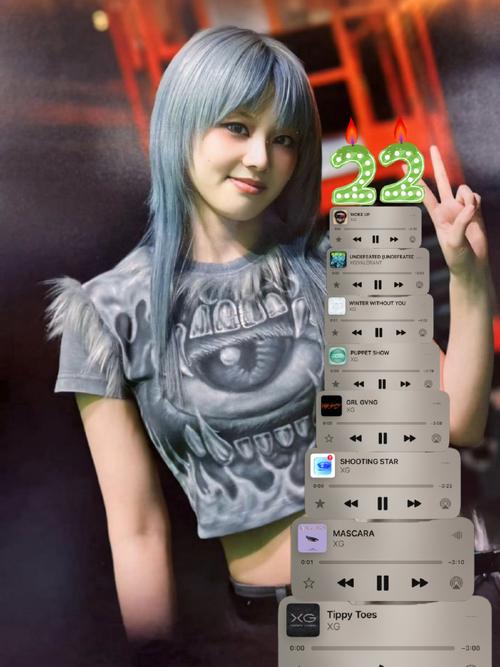Open AirPlay on the MASCARA player
Screen dimensions: 500x667
click(456, 583)
